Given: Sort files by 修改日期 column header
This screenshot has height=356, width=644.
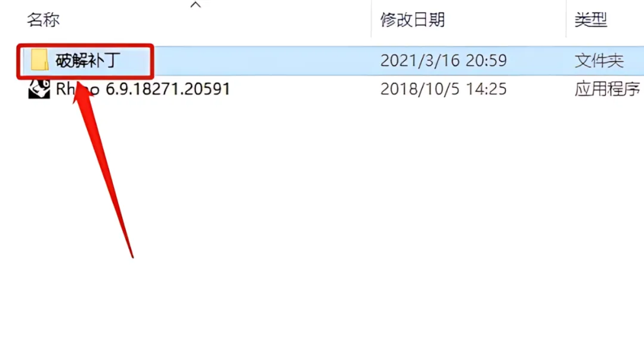Looking at the screenshot, I should coord(413,20).
